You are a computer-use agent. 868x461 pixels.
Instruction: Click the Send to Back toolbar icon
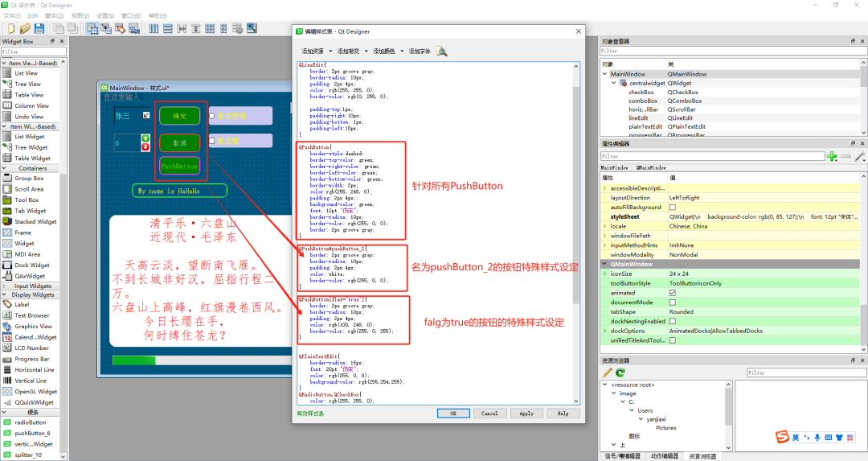coord(59,28)
